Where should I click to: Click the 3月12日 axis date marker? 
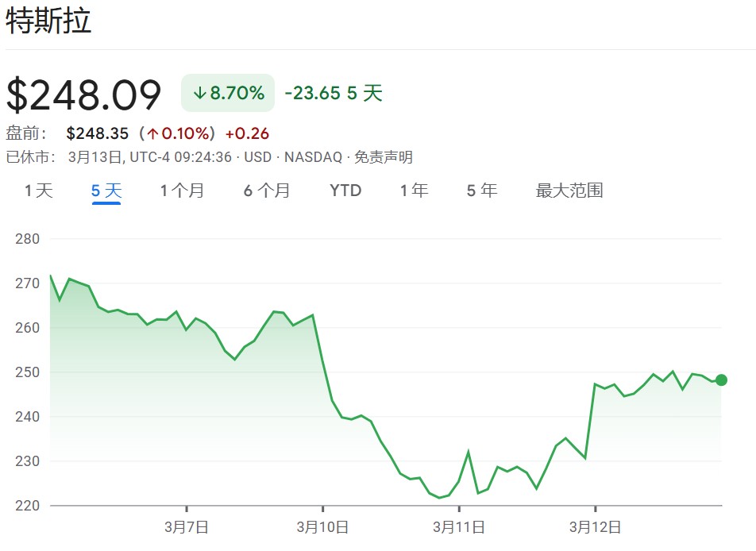click(x=596, y=526)
